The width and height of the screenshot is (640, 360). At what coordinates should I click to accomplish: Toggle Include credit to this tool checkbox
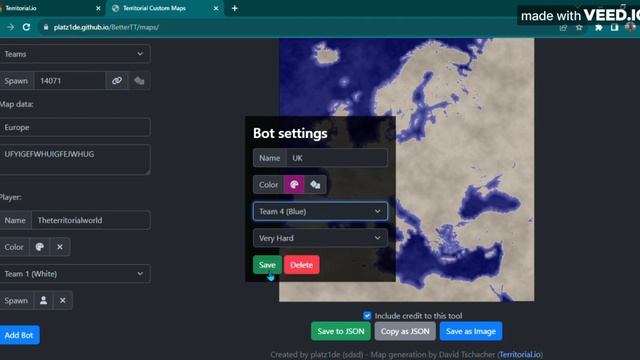(x=367, y=316)
